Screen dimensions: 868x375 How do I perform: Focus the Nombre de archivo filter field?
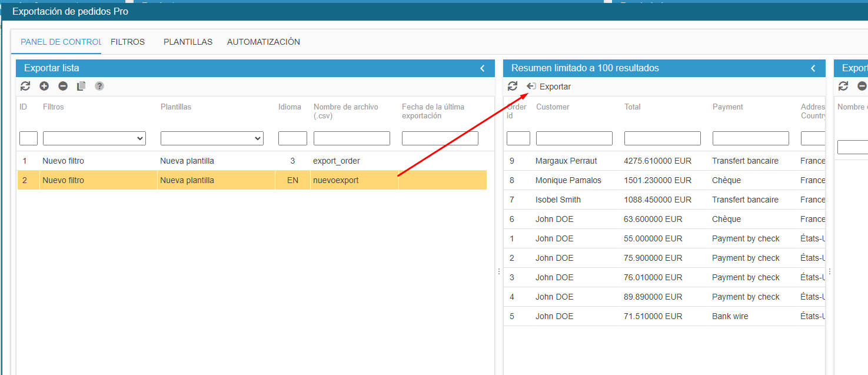point(351,138)
